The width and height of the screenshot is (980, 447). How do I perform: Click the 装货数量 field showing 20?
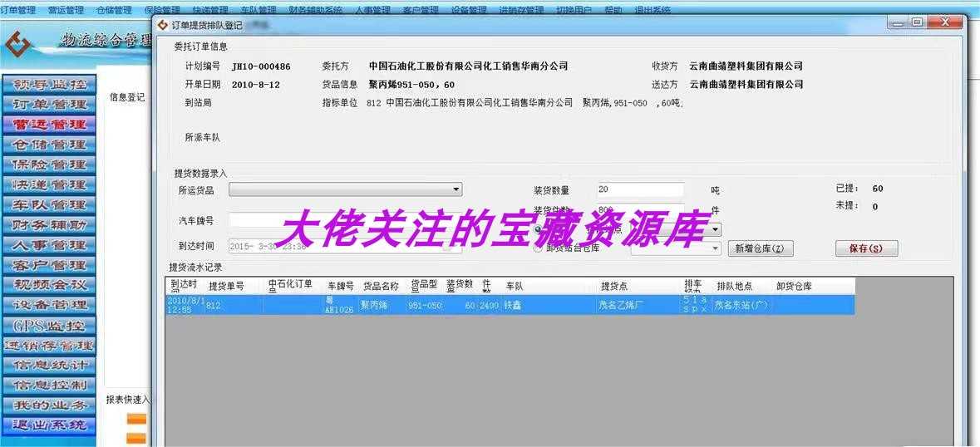click(x=640, y=189)
